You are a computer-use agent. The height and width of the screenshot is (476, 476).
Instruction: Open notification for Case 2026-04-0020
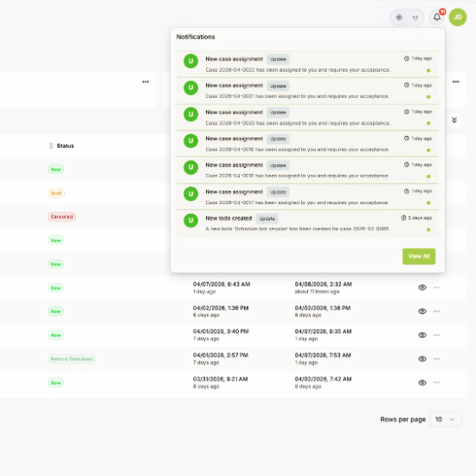pos(307,117)
